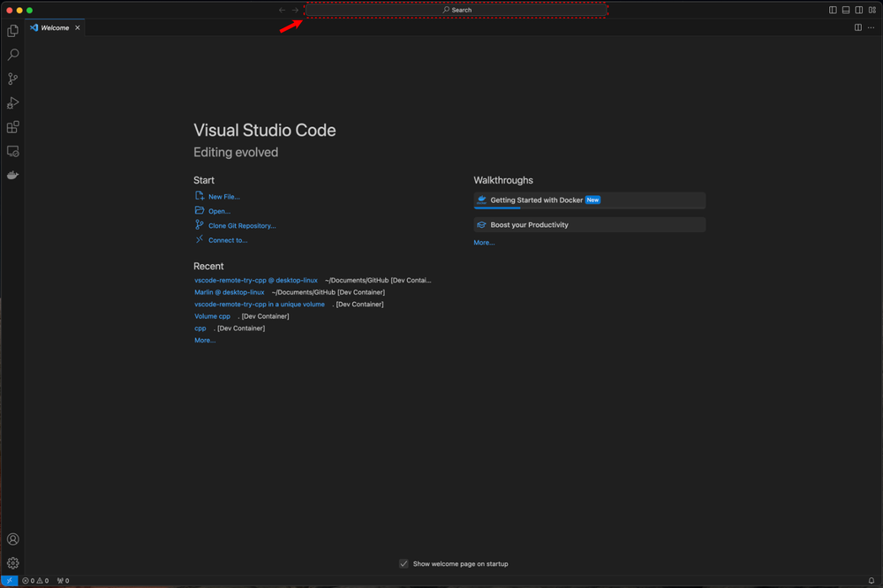Open the recent project 'Marlin @ desktop-linux'

(229, 291)
